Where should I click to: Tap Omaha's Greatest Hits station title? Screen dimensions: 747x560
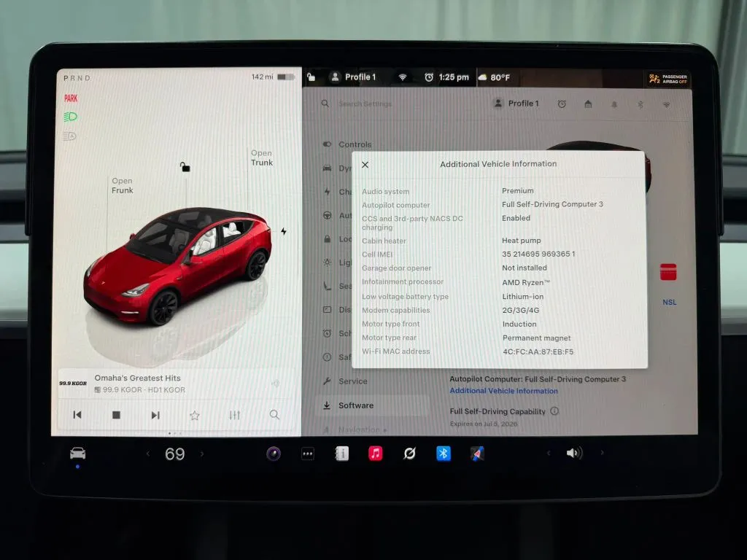pyautogui.click(x=138, y=378)
